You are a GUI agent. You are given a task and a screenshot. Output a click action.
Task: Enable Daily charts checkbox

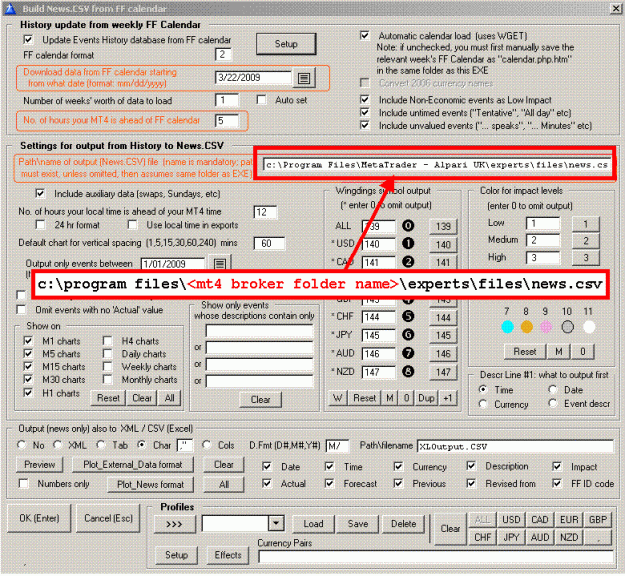[x=107, y=354]
